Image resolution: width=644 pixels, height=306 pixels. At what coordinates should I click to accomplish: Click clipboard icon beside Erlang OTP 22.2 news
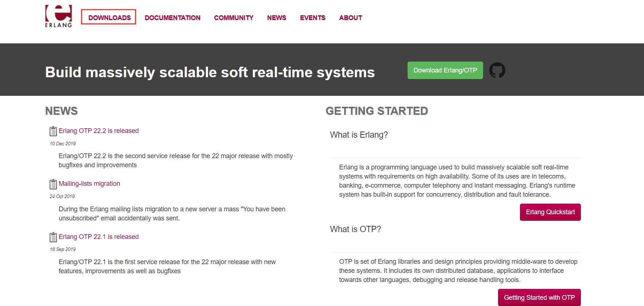coord(53,131)
